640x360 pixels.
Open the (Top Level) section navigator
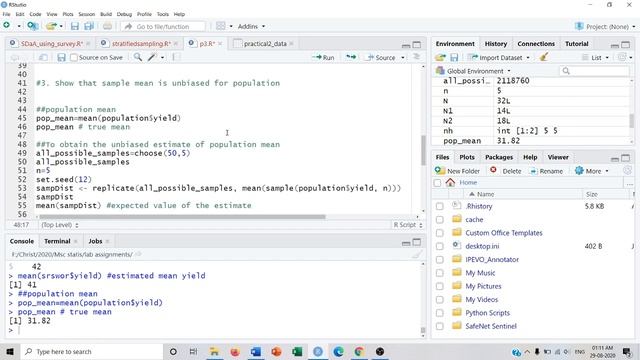[x=60, y=225]
